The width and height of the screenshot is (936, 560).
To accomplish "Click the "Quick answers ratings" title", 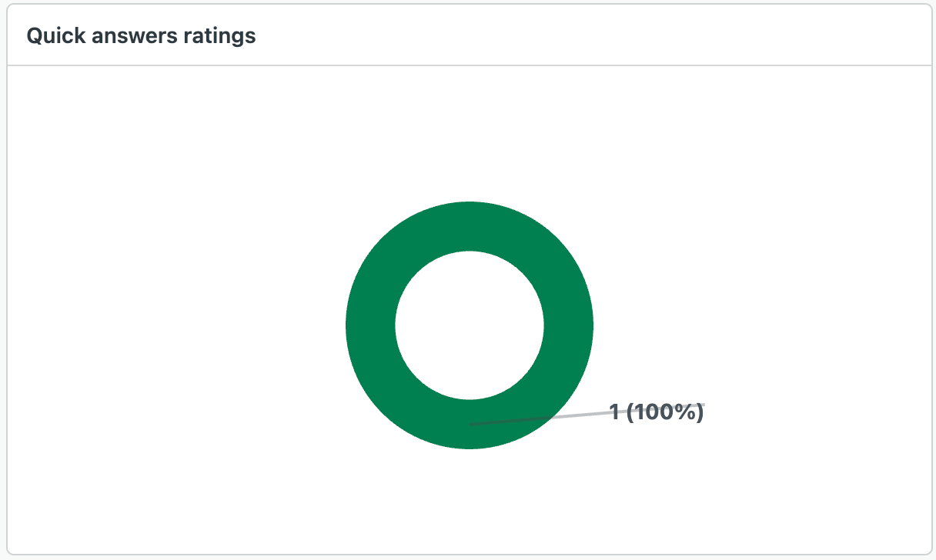I will 141,36.
